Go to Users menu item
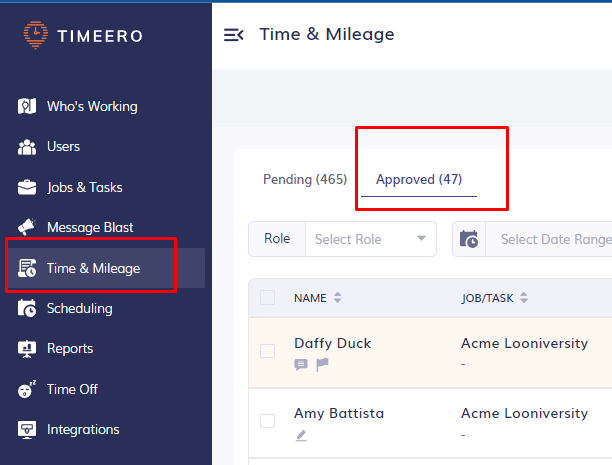 point(63,146)
